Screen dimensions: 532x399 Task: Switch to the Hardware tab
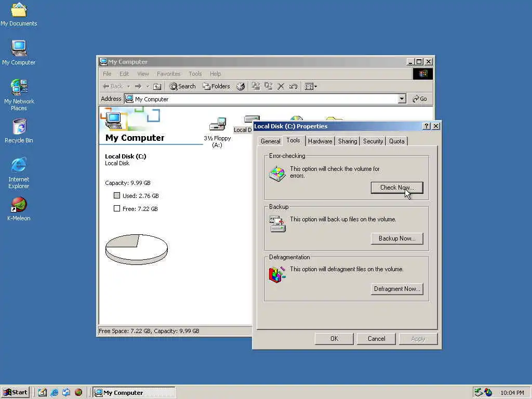click(320, 141)
